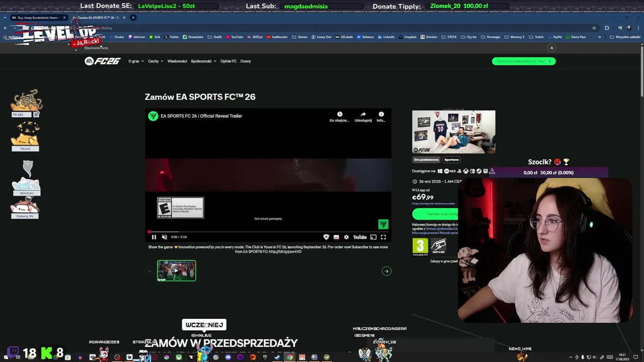Switch the trailer to fullscreen
This screenshot has width=644, height=362.
tap(383, 237)
